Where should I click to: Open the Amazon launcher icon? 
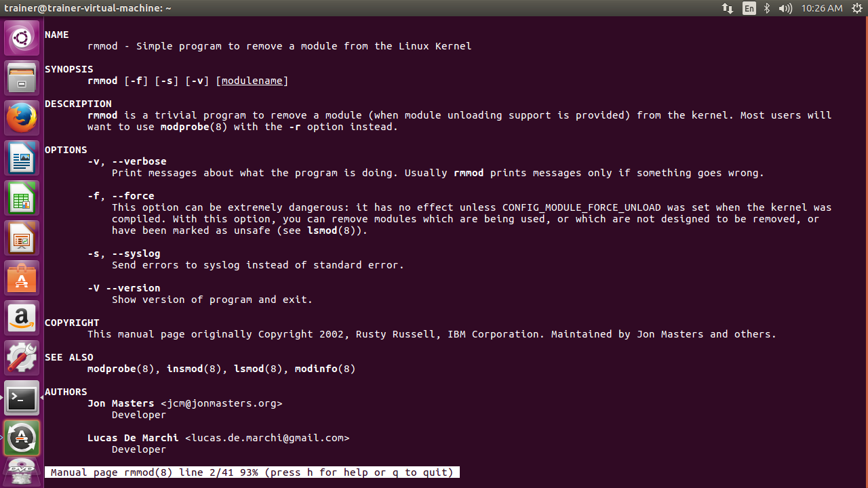(22, 318)
